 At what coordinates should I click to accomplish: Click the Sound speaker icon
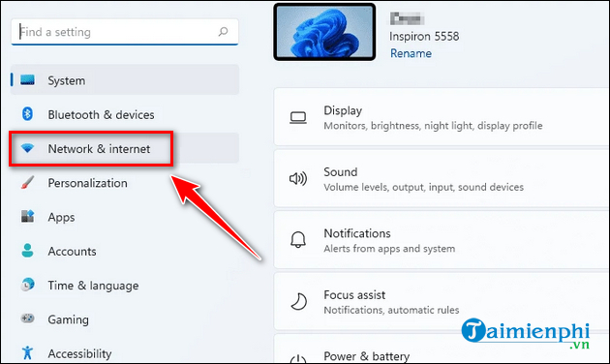(298, 179)
